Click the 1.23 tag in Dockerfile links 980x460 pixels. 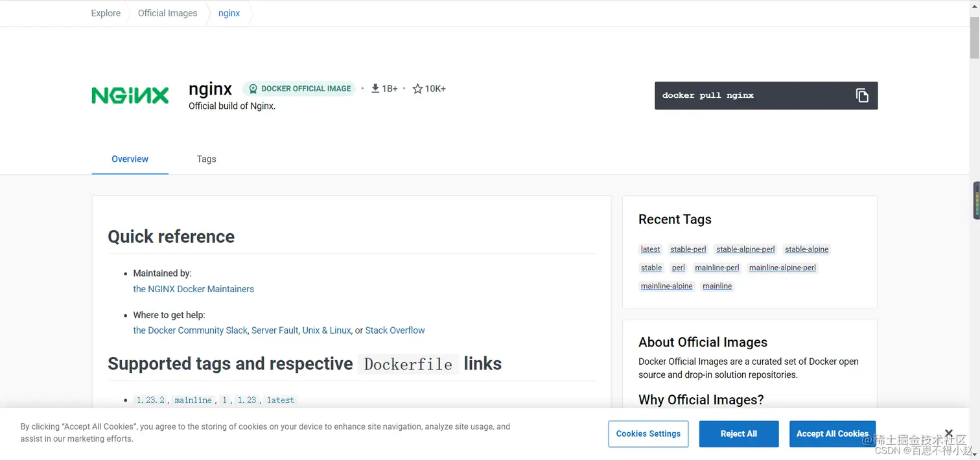tap(247, 400)
